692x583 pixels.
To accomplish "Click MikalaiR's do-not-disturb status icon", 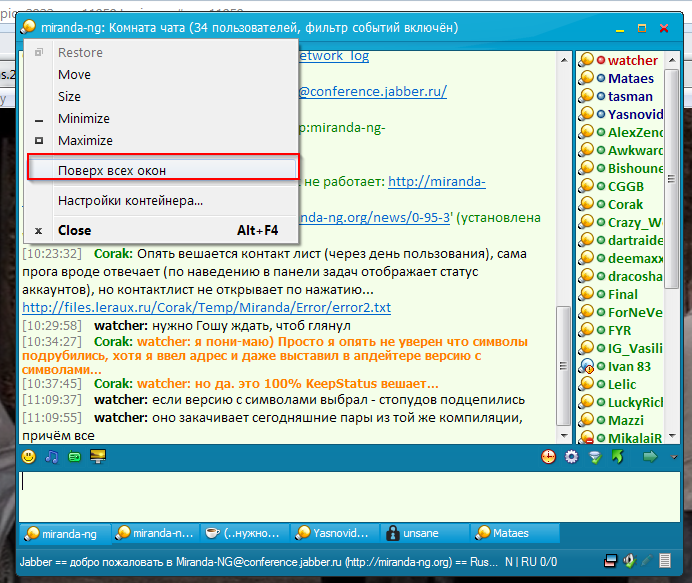I will (x=587, y=437).
